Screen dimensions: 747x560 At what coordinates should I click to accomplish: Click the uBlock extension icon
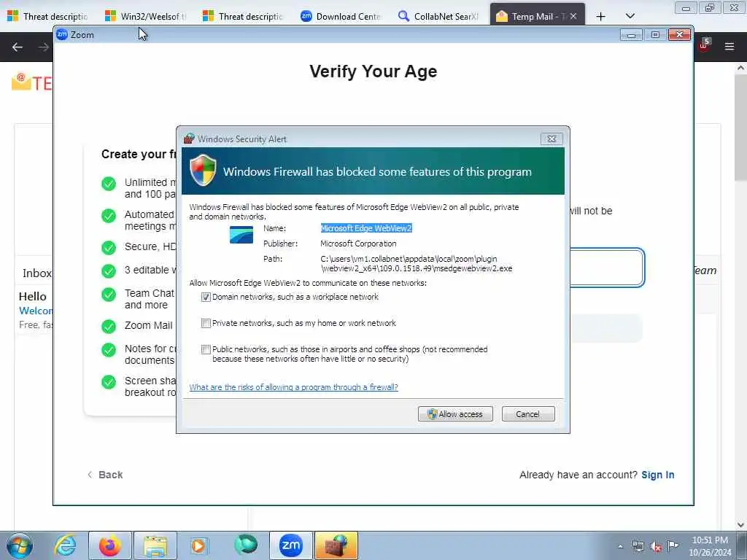704,44
